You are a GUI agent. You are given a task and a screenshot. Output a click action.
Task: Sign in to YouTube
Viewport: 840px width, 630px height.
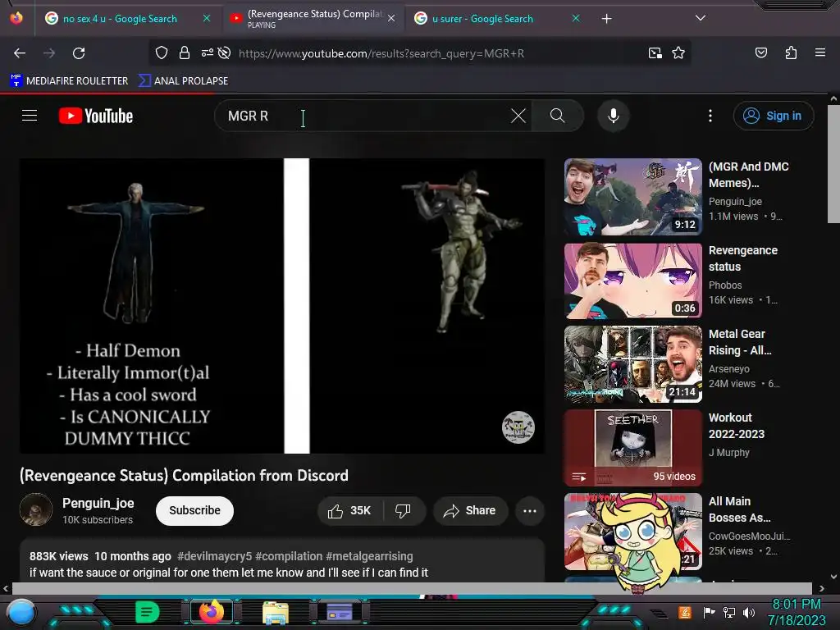point(774,116)
